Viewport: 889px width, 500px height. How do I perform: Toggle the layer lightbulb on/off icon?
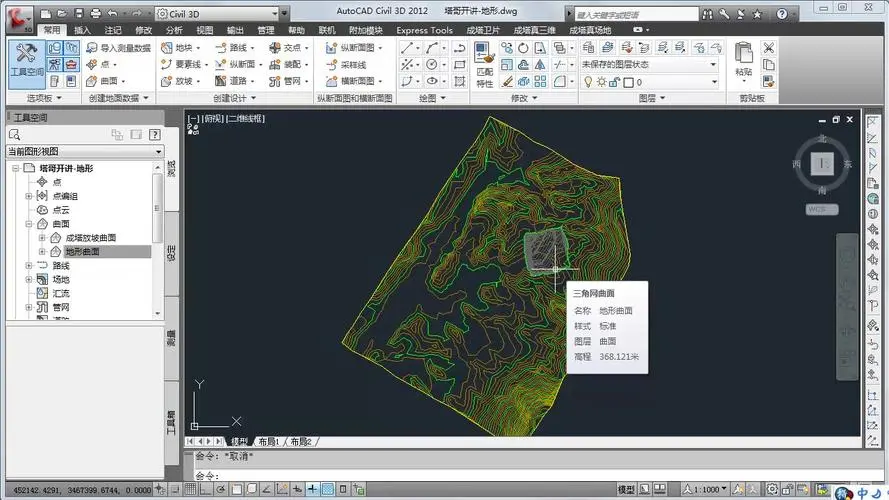coord(589,80)
